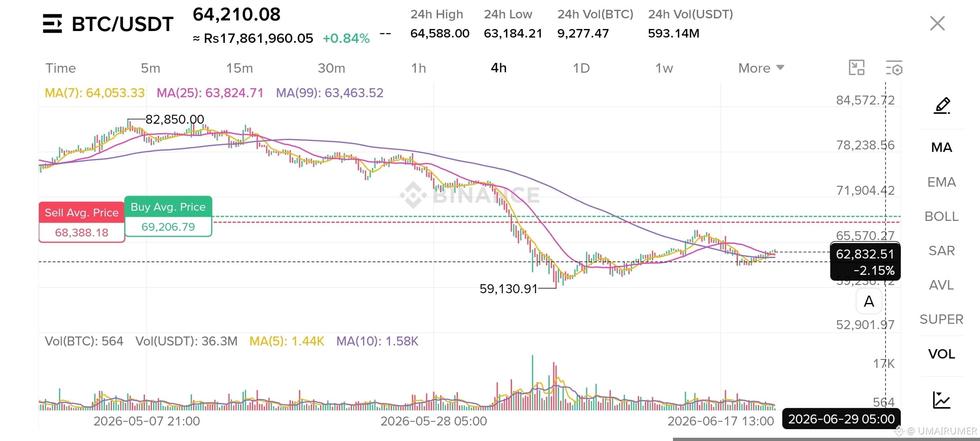This screenshot has height=441, width=980.
Task: Click the volume MA(10) legend
Action: [377, 341]
